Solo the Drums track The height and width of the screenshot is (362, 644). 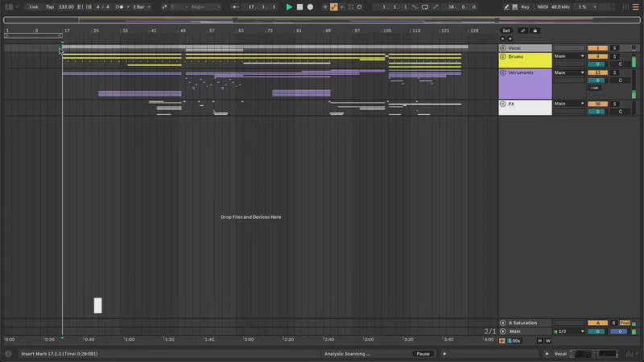(x=615, y=56)
